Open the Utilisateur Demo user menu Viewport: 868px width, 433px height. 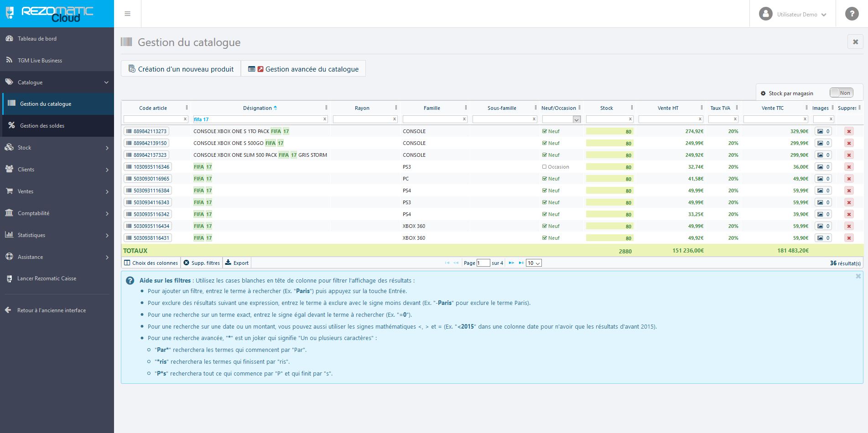(x=793, y=14)
